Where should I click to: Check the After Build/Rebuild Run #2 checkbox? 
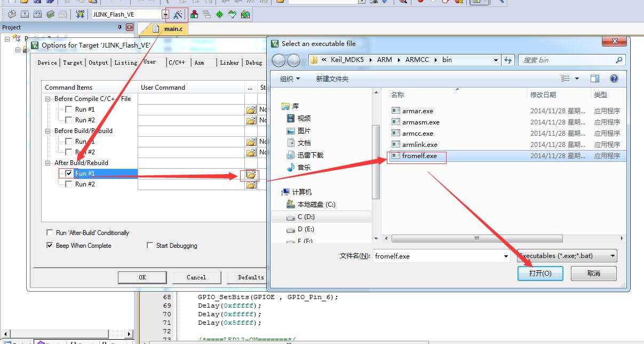click(68, 184)
